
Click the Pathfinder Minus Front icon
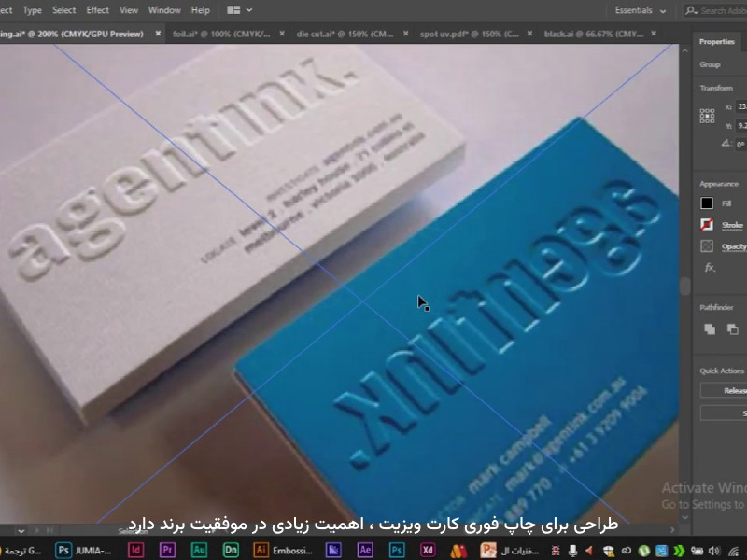(x=733, y=329)
